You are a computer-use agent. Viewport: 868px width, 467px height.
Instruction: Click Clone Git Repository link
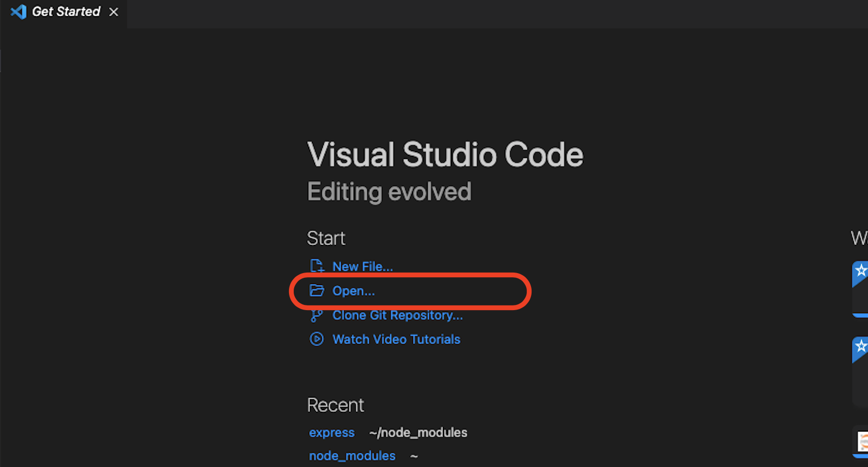tap(397, 315)
